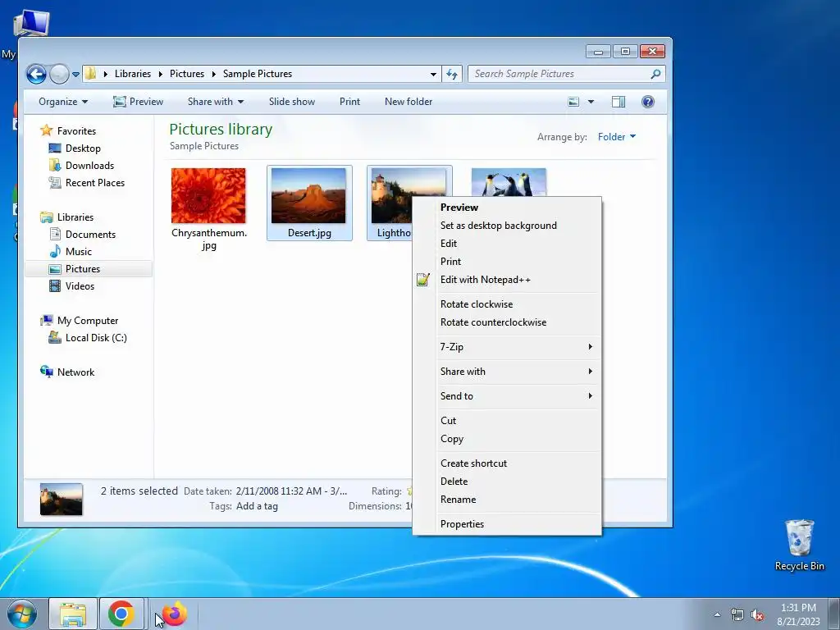The width and height of the screenshot is (840, 630).
Task: Click the magnifier search icon
Action: 655,74
